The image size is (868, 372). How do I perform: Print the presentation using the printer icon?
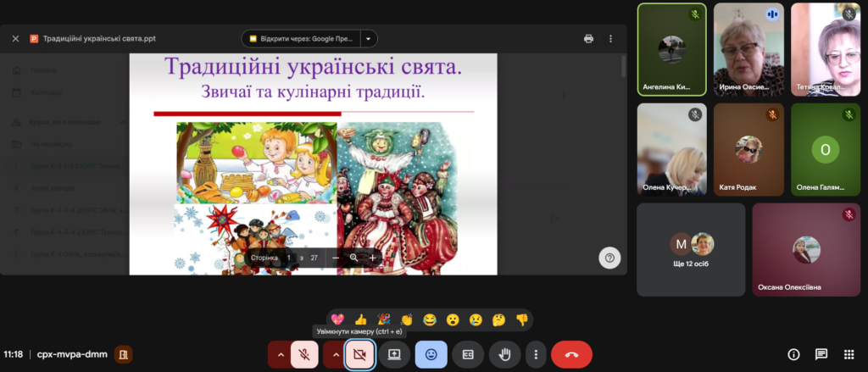(588, 38)
